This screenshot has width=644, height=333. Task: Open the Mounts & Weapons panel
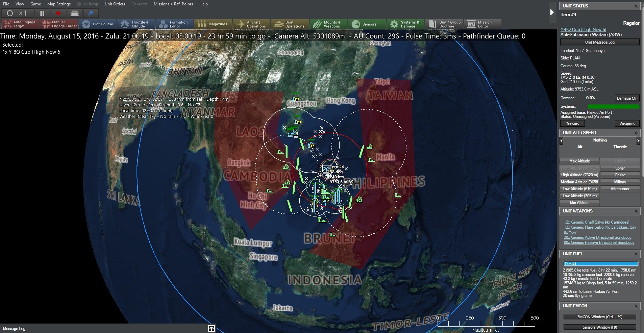pos(328,24)
